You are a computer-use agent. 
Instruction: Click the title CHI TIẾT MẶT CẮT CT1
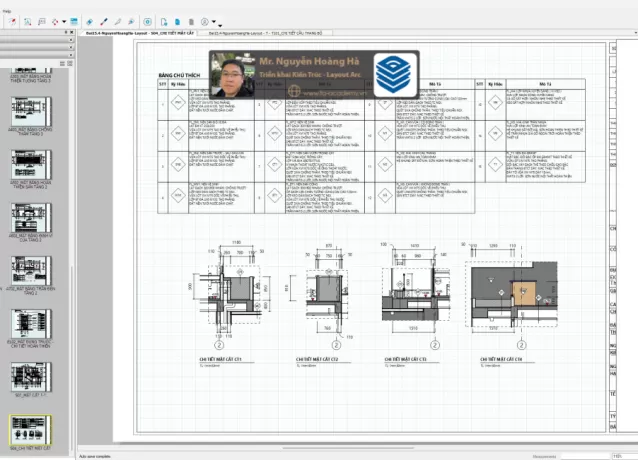[x=220, y=359]
